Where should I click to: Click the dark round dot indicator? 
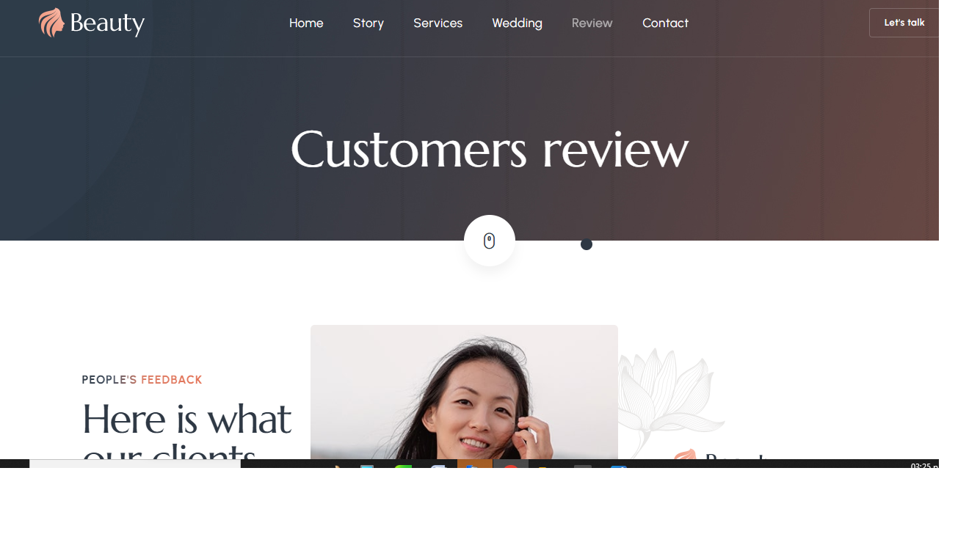pos(587,244)
